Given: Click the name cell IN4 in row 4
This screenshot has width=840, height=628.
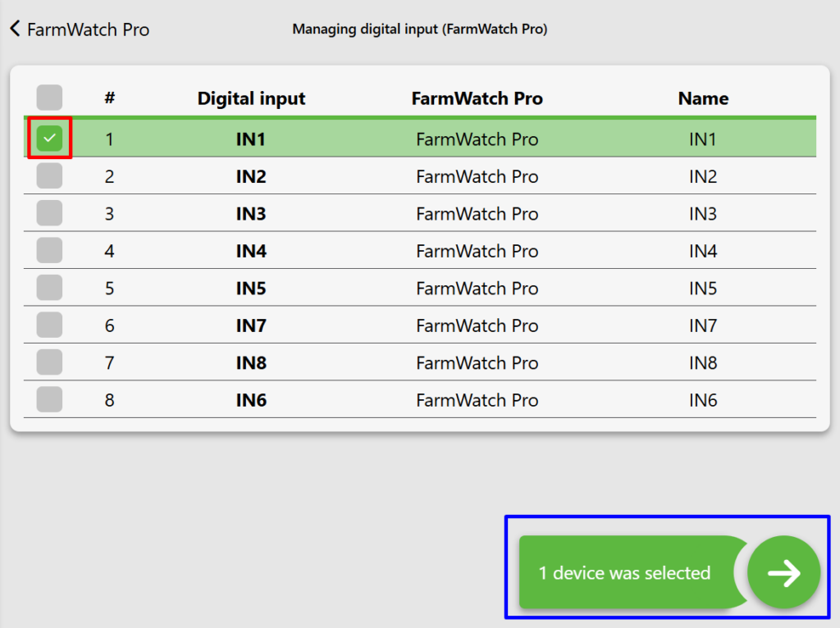Looking at the screenshot, I should (x=703, y=251).
